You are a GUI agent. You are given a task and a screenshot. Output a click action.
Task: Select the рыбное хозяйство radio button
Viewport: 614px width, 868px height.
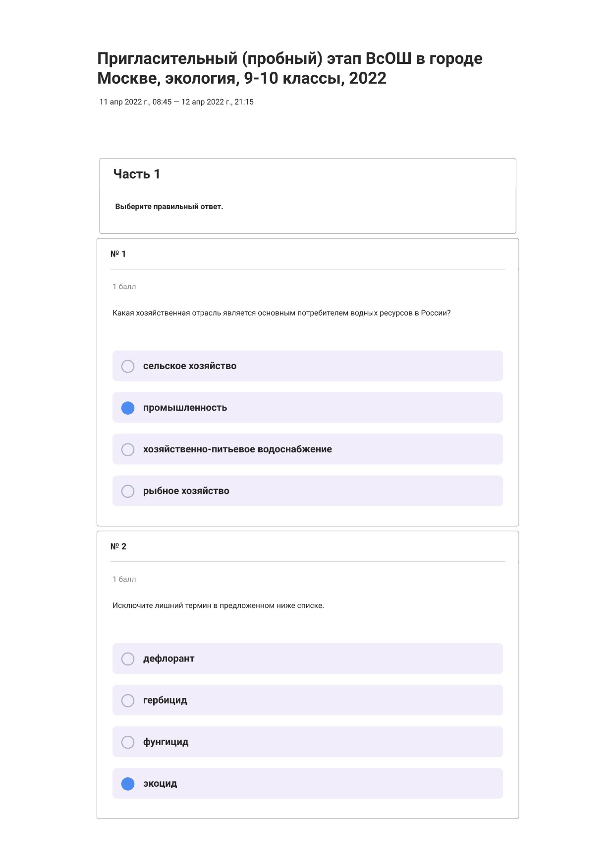128,491
